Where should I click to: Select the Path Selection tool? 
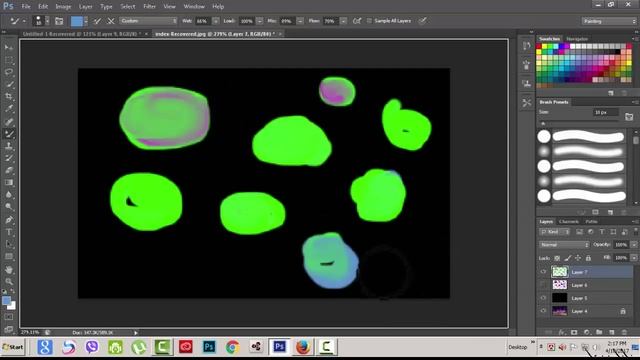click(9, 244)
